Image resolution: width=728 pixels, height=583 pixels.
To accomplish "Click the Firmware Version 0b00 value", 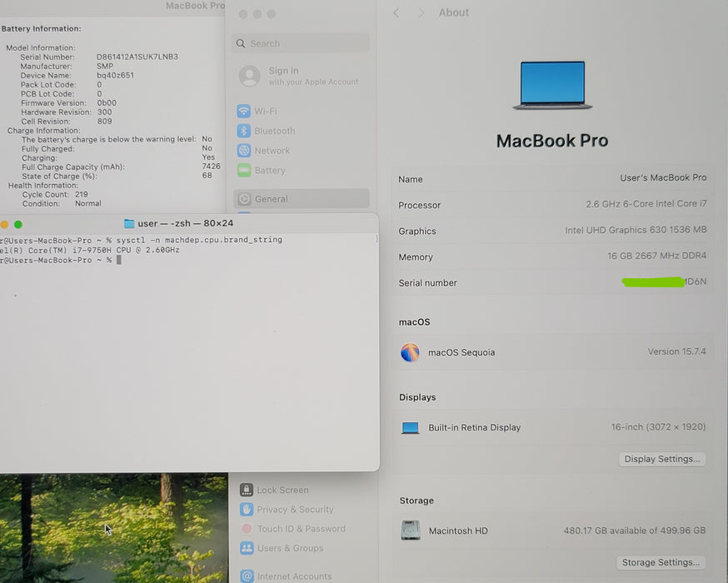I will point(107,102).
